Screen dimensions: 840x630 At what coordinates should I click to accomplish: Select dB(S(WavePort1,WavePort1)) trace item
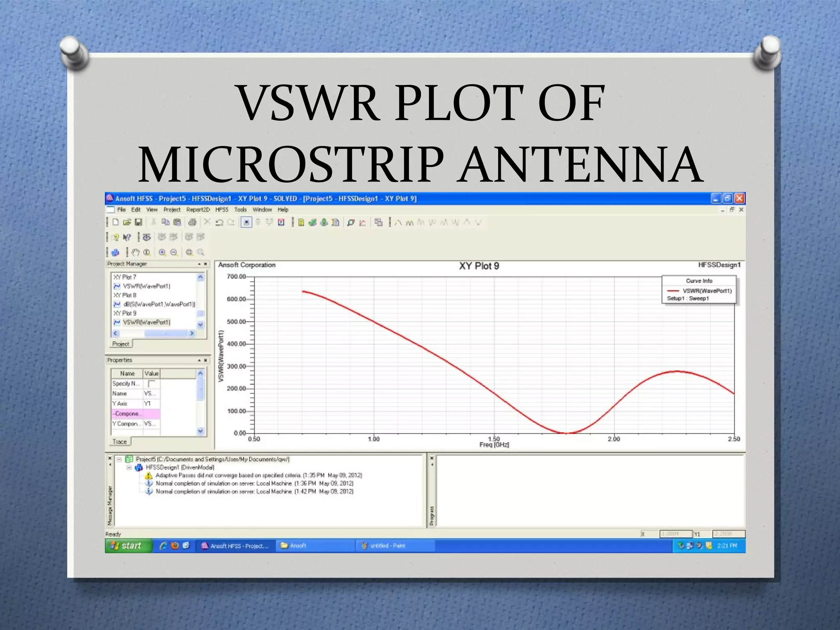(159, 304)
